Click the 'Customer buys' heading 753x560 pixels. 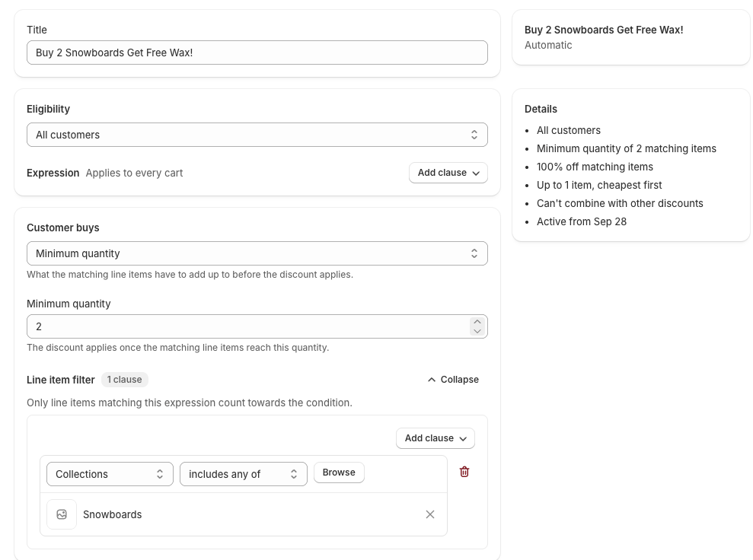[63, 228]
